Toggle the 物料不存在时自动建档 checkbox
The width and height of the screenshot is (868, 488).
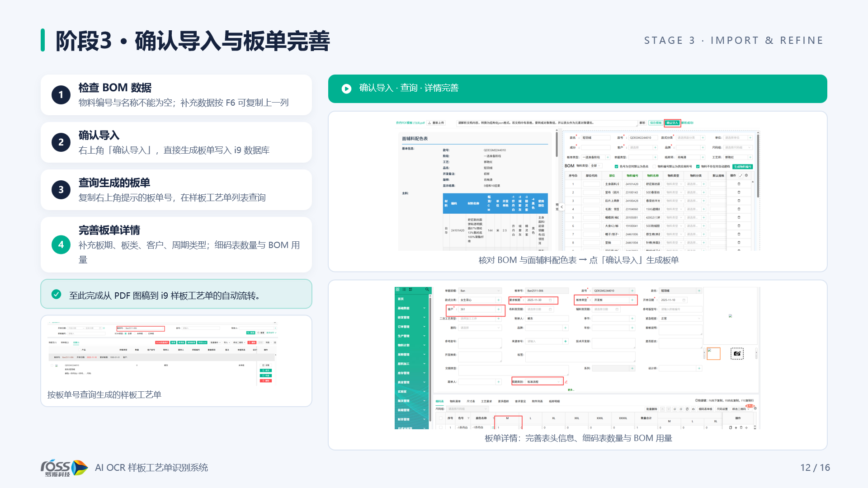click(698, 166)
